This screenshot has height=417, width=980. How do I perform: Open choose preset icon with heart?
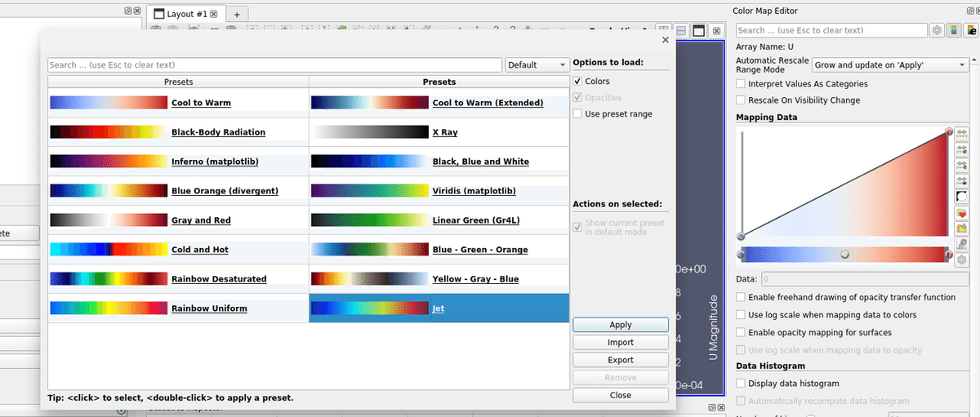(961, 213)
